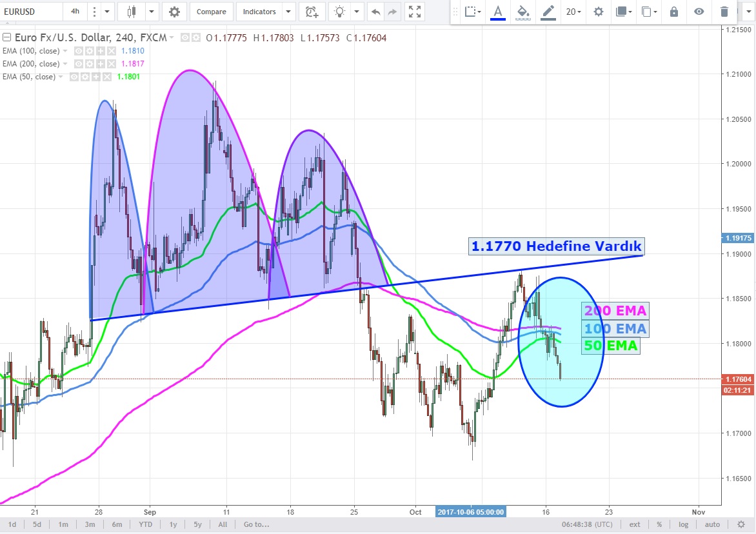Change the text color swatch

click(497, 12)
